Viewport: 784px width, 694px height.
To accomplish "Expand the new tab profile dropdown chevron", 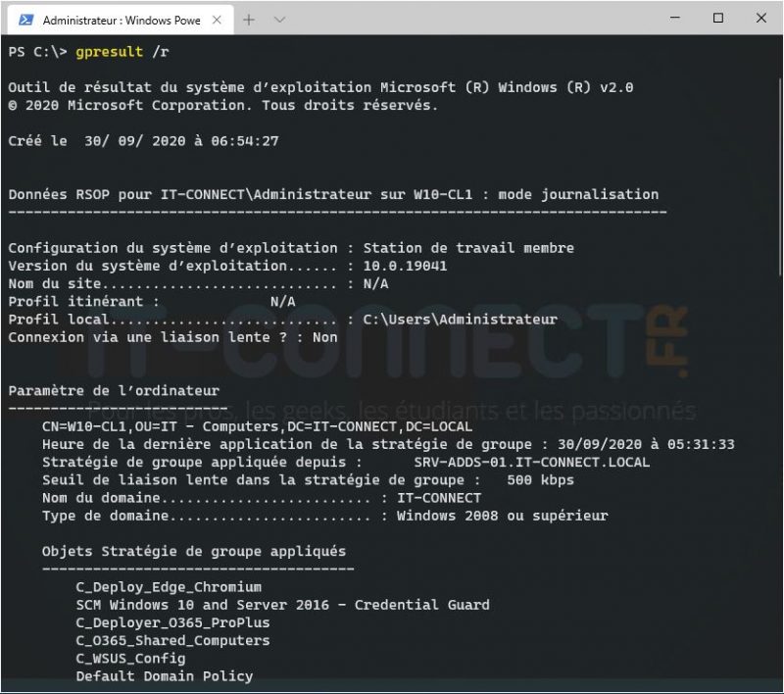I will coord(280,20).
